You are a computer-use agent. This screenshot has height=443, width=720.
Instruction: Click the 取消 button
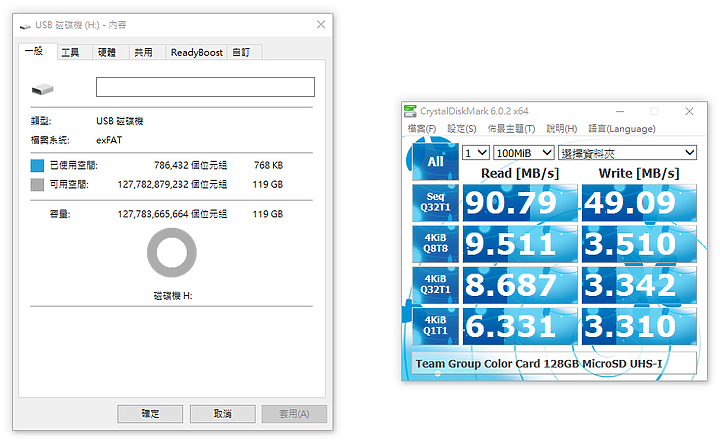pyautogui.click(x=223, y=414)
